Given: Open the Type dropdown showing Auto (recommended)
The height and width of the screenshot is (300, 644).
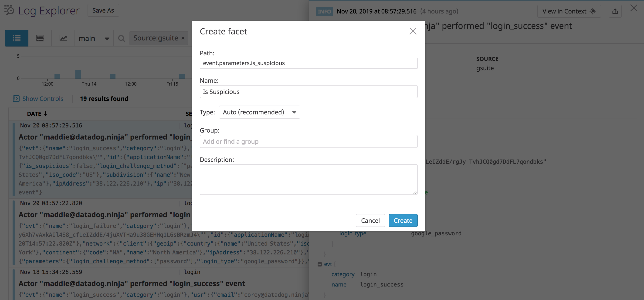Looking at the screenshot, I should click(259, 112).
